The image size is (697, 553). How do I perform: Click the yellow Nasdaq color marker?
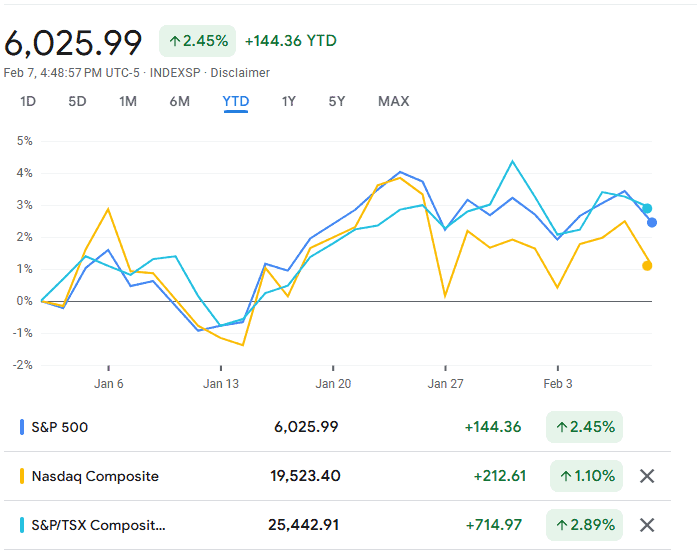(x=22, y=476)
